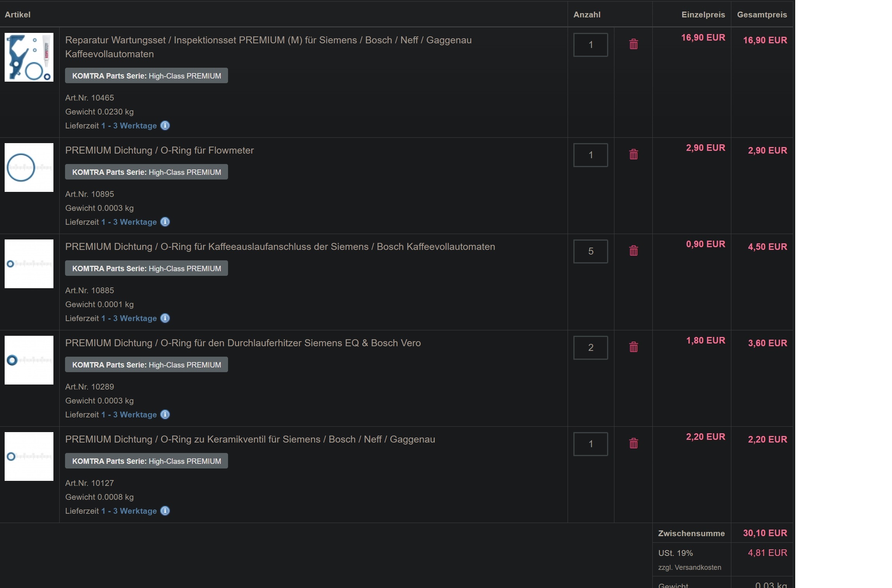Screen dimensions: 892x588
Task: Click the Anzahl column header
Action: pyautogui.click(x=587, y=15)
